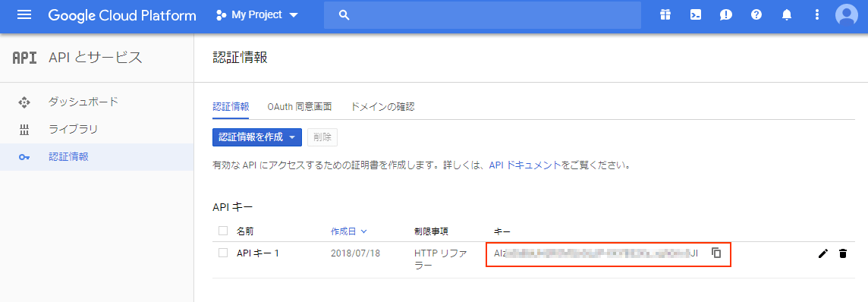This screenshot has height=302, width=868.
Task: Click the library icon in sidebar
Action: 24,131
